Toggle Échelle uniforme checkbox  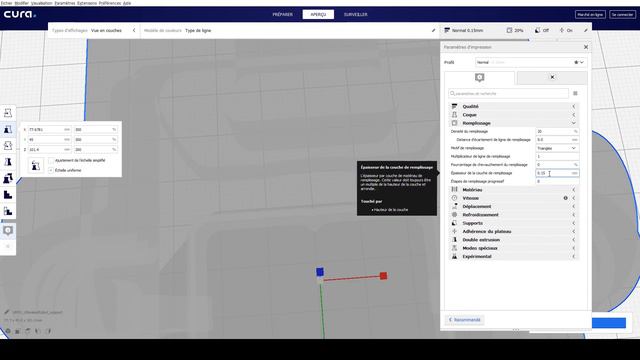(x=51, y=170)
